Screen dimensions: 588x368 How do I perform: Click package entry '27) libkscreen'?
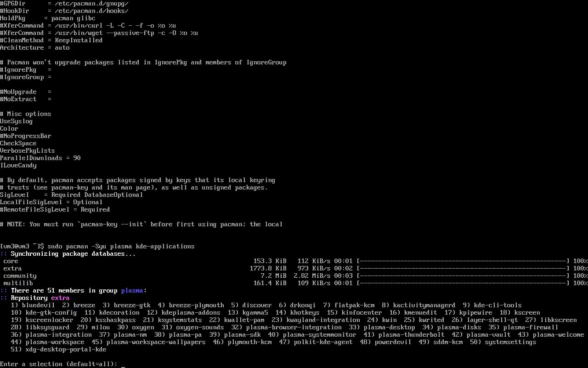tap(551, 320)
